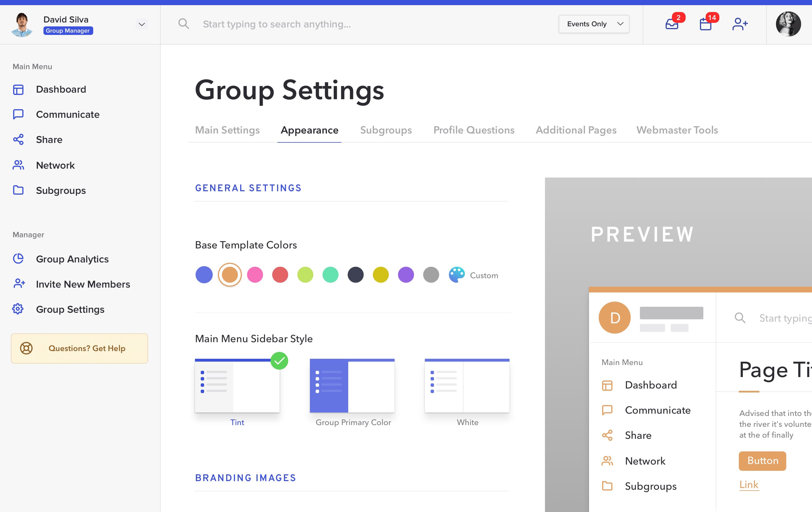
Task: Click the Dashboard icon in left sidebar
Action: 18,90
